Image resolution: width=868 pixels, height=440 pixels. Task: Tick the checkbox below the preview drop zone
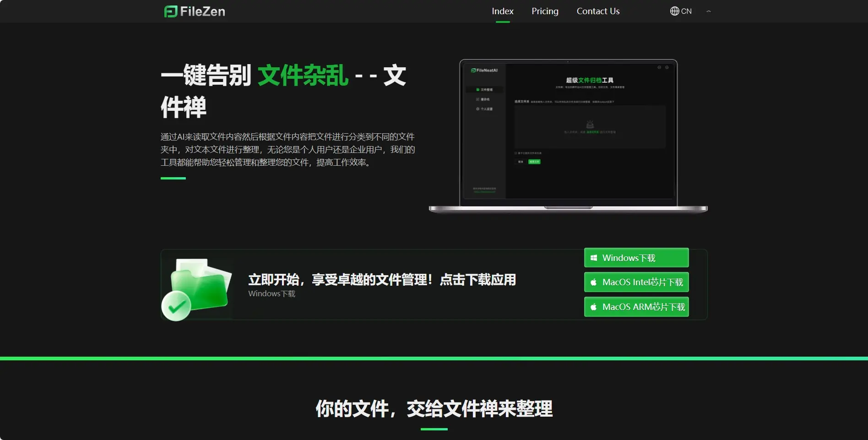coord(515,153)
